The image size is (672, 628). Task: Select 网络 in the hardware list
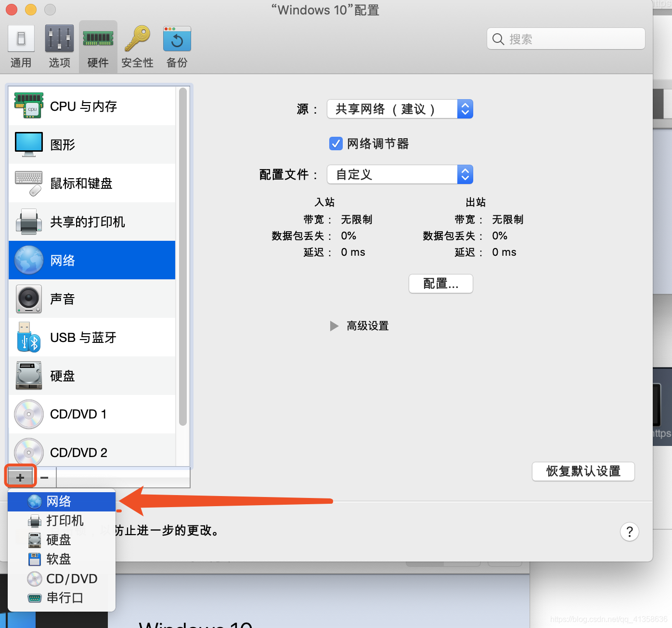(x=92, y=260)
